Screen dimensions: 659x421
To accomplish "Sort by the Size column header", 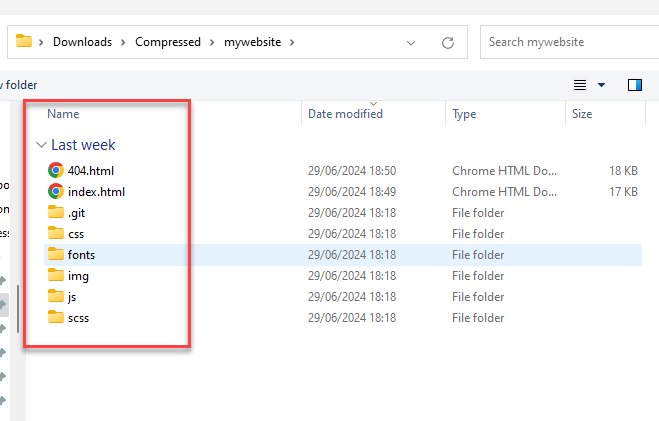I will point(582,114).
